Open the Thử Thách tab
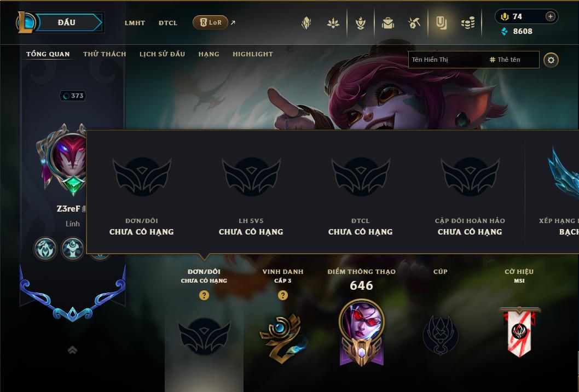This screenshot has width=579, height=392. pos(105,54)
